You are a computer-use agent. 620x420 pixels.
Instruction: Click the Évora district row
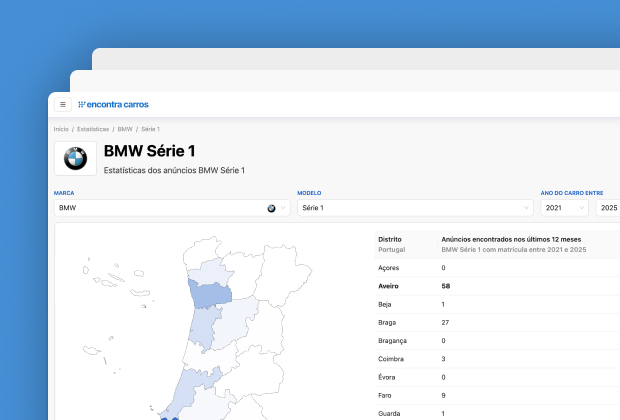click(x=497, y=377)
